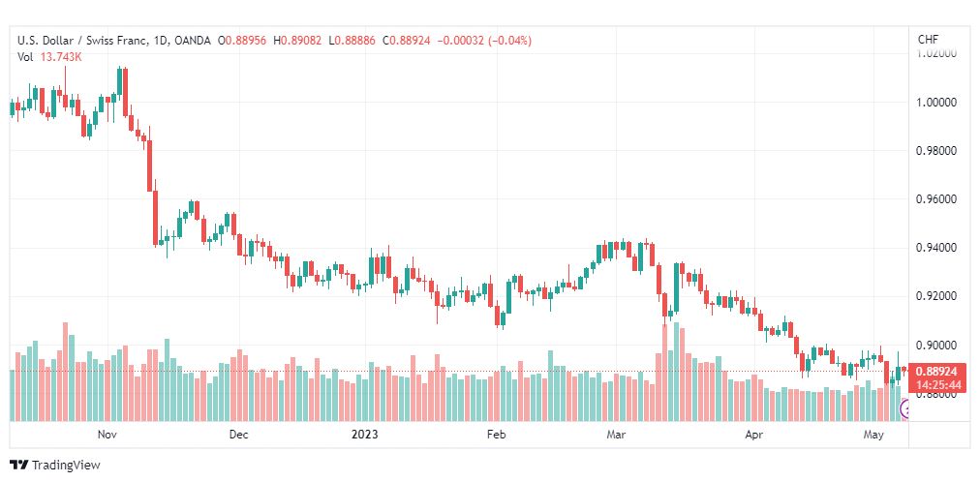Select the U.S. Dollar / Swiss Franc title

pos(80,41)
